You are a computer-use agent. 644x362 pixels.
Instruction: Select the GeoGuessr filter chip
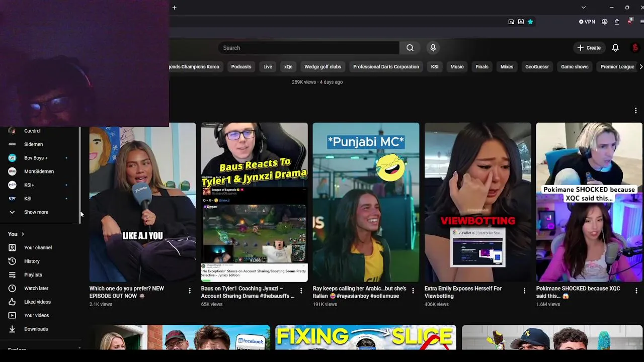tap(537, 67)
